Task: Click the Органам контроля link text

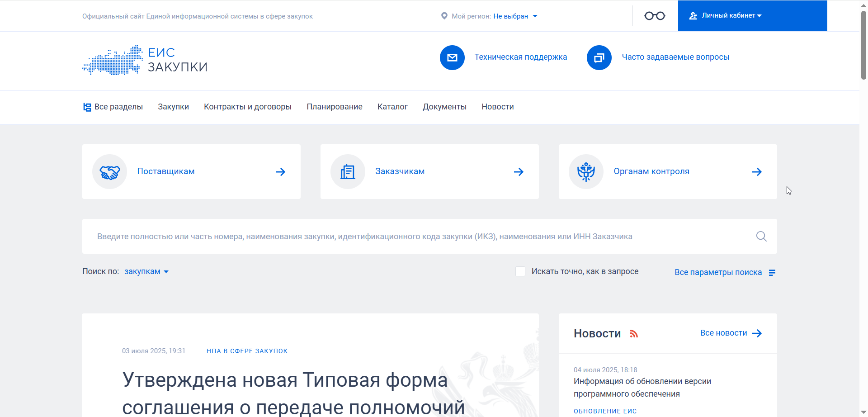Action: click(651, 171)
